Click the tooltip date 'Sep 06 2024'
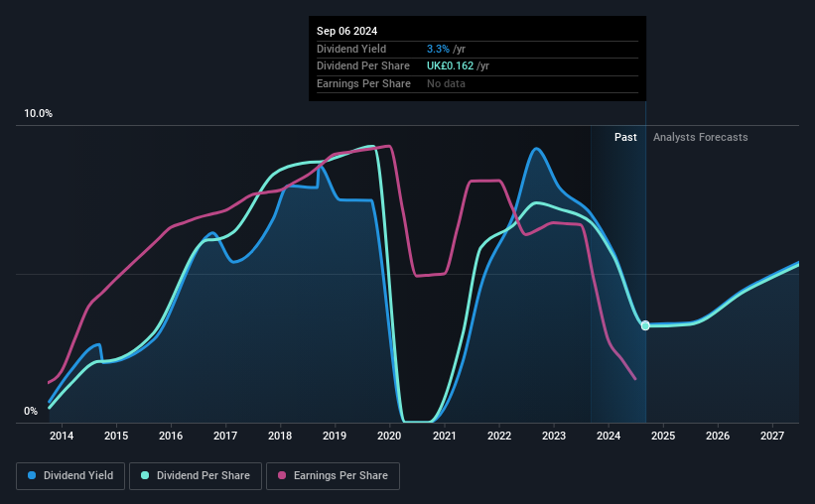The height and width of the screenshot is (504, 815). (x=346, y=31)
